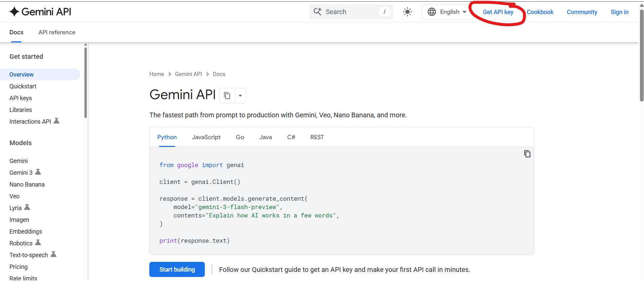
Task: Click the Text-to-speech flask icon
Action: tap(53, 254)
